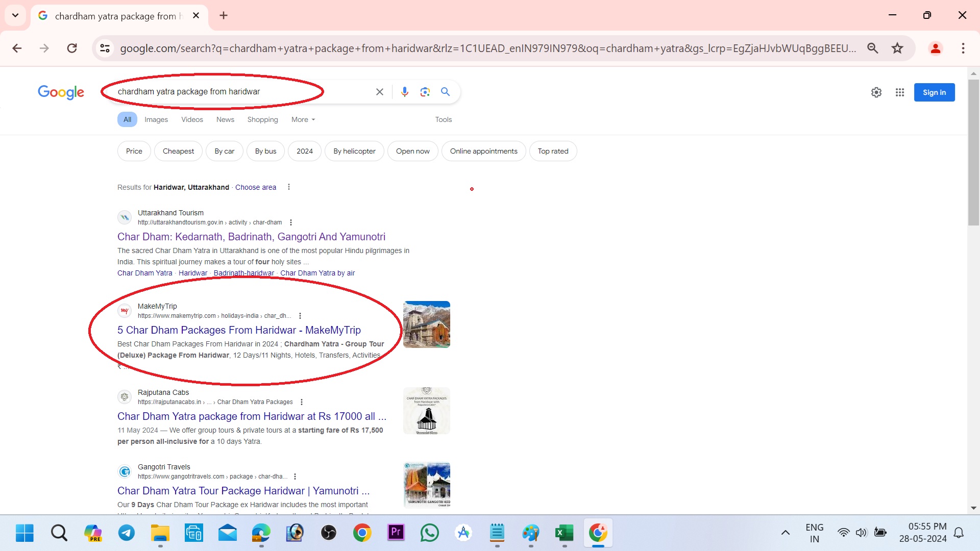Image resolution: width=980 pixels, height=551 pixels.
Task: Open the Gangotri Travels result thumbnail
Action: [x=427, y=485]
